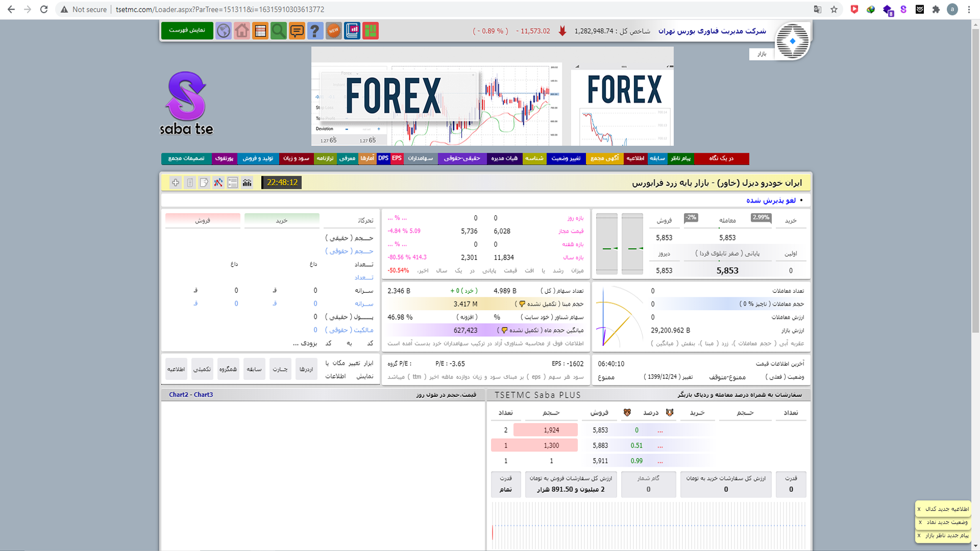This screenshot has height=551, width=980.
Task: Click the green magnifier search icon
Action: pyautogui.click(x=278, y=31)
